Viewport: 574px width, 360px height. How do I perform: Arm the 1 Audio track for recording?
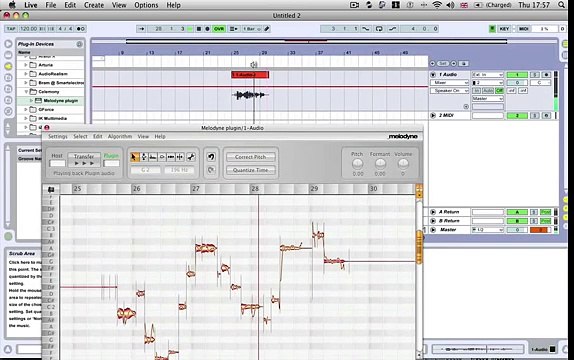click(546, 75)
